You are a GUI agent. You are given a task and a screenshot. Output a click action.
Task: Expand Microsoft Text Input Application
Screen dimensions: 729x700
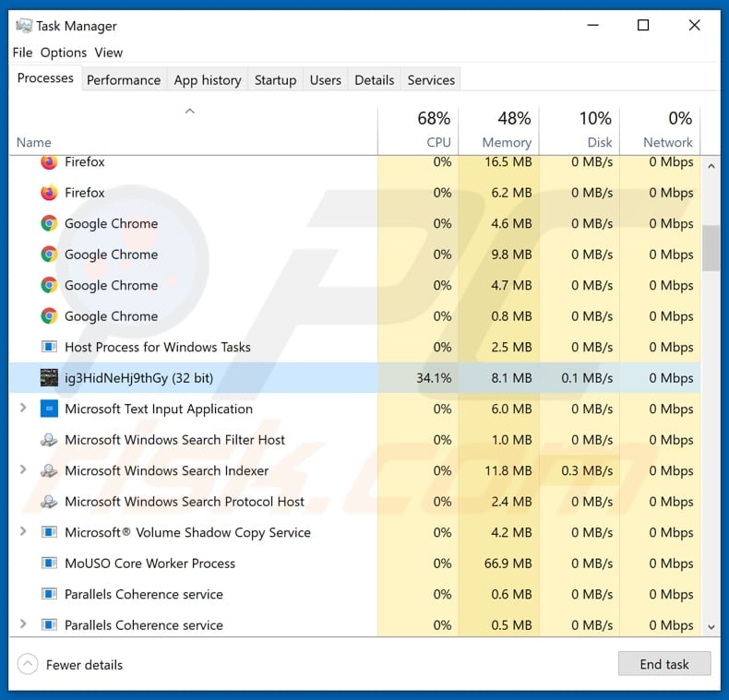(23, 408)
